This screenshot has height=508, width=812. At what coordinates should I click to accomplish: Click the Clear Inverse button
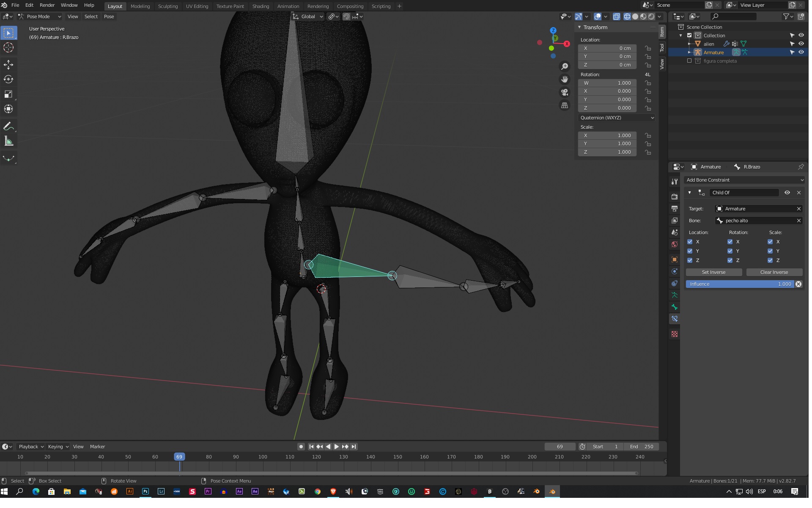[774, 272]
